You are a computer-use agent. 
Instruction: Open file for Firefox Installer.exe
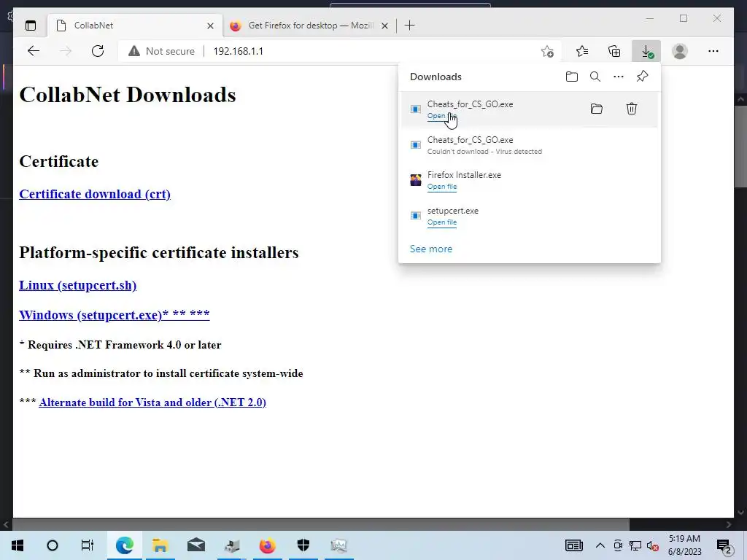tap(442, 187)
